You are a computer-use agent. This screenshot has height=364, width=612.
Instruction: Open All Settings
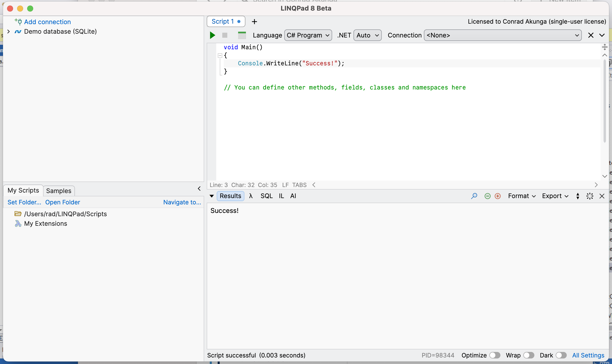click(x=588, y=355)
